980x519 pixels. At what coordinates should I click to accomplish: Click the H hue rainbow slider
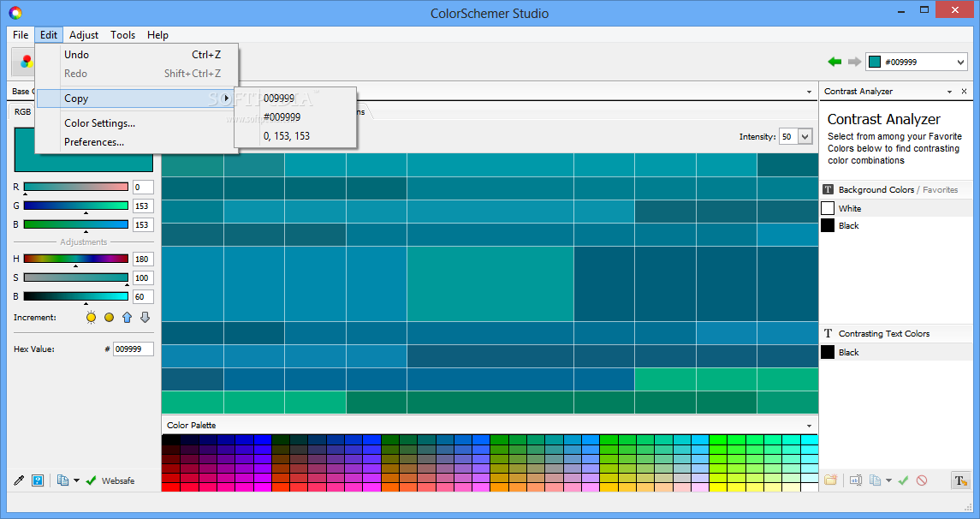pos(75,259)
